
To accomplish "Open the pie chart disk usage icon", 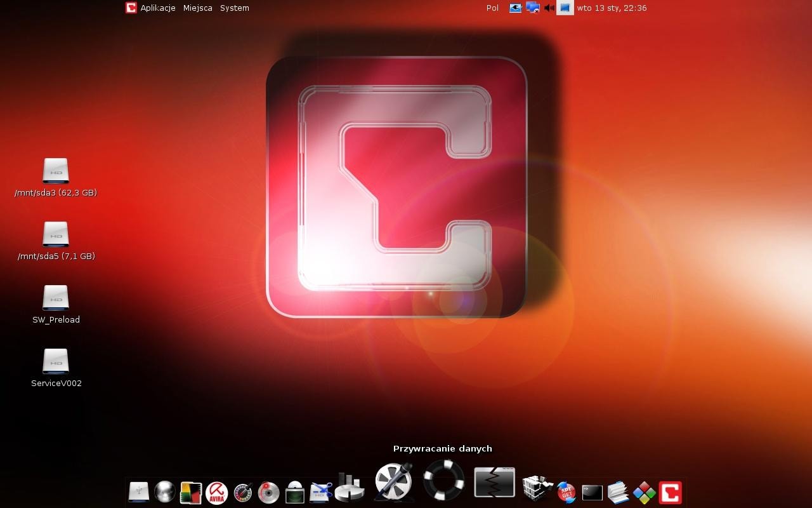I will 349,488.
